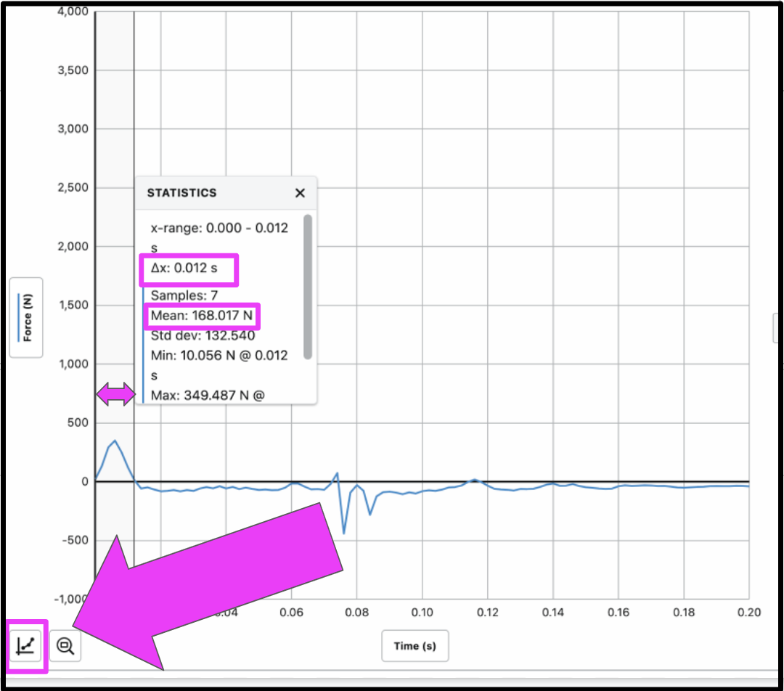Click the Max: 349.487 N entry
Viewport: 784px width, 691px height.
pyautogui.click(x=207, y=396)
